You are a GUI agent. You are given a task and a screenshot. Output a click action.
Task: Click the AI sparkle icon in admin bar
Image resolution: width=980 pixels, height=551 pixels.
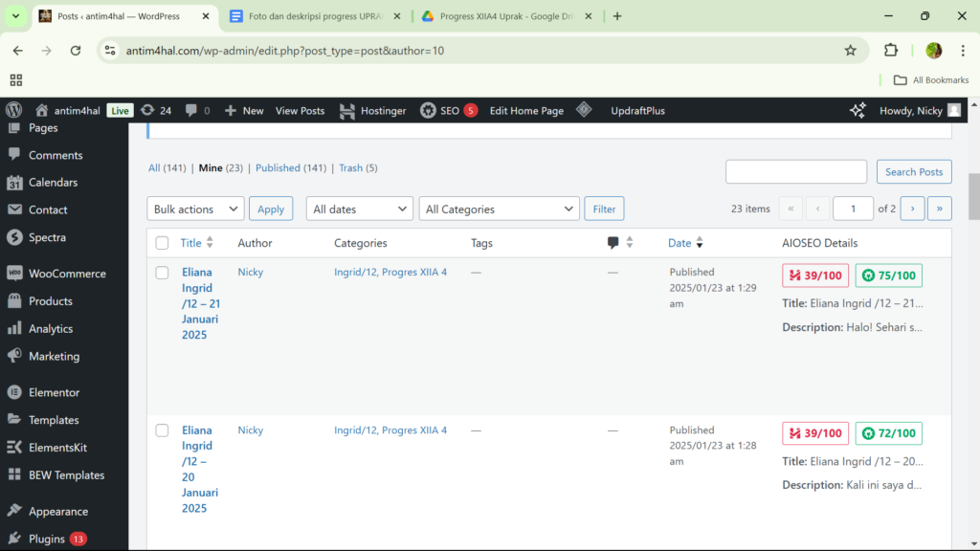(x=857, y=111)
